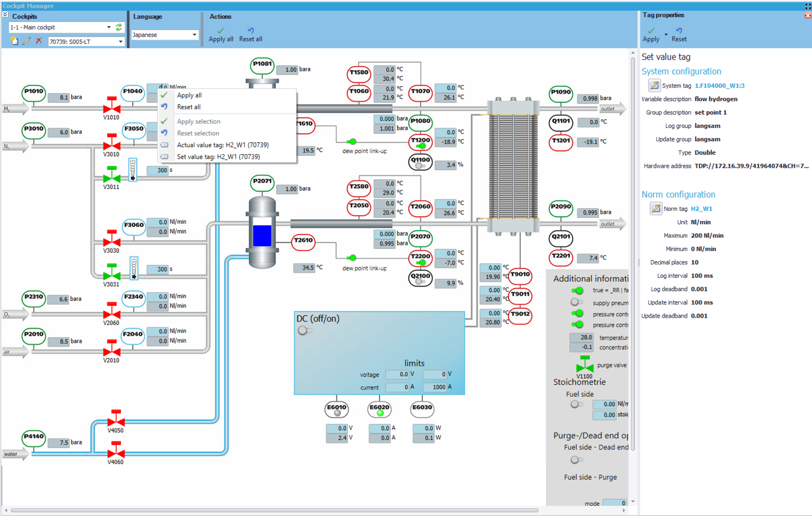Viewport: 812px width, 516px height.
Task: Click the pencil edit cockpit icon
Action: [x=27, y=41]
